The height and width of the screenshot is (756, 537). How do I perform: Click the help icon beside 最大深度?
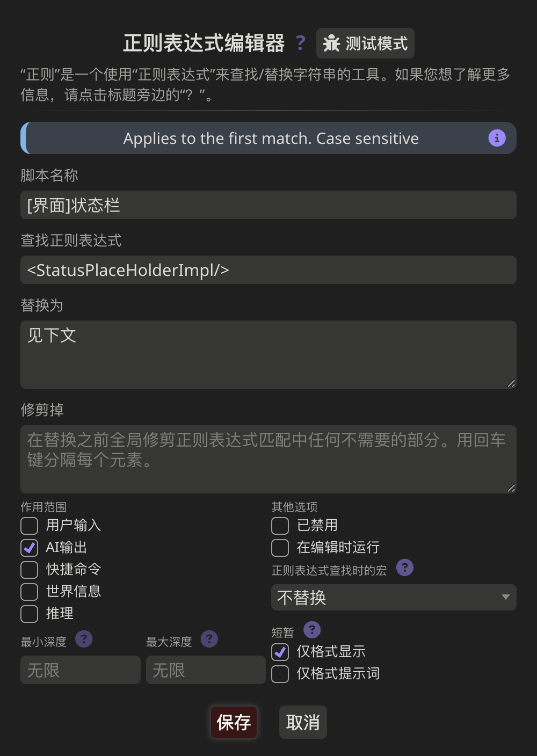click(209, 639)
